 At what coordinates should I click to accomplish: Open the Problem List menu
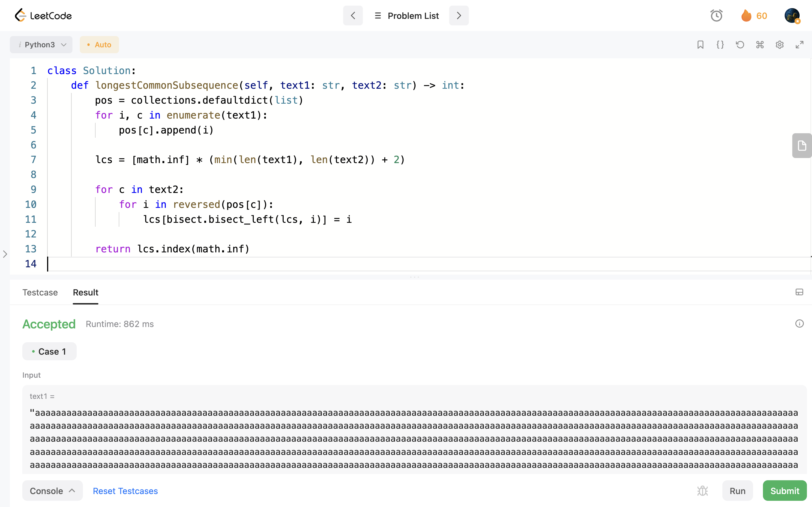point(406,15)
